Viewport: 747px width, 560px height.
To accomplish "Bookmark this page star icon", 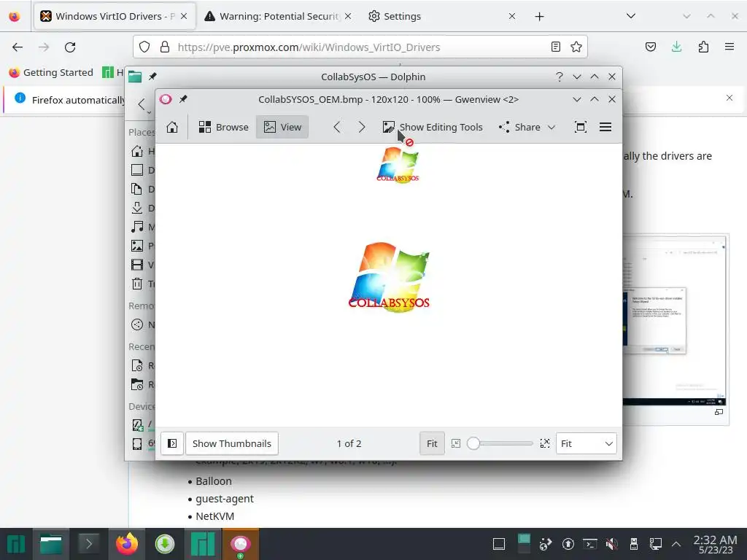I will [576, 47].
